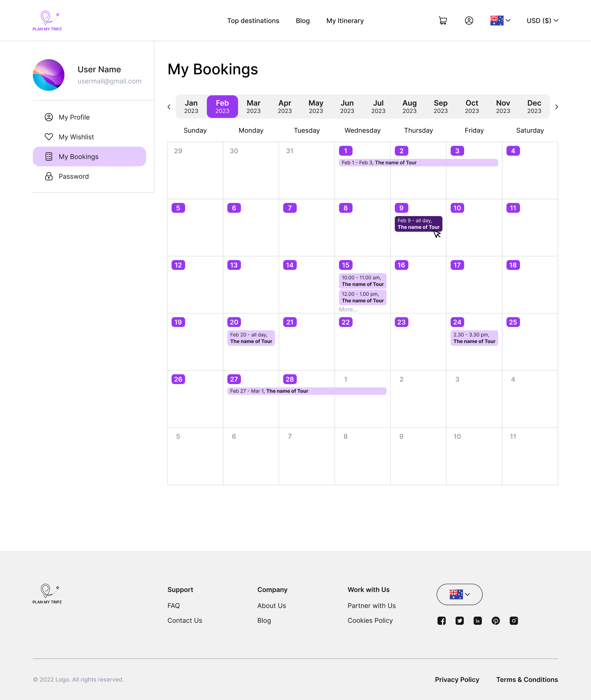Open the Privacy Policy link
Screen dimensions: 591x700
tap(457, 679)
